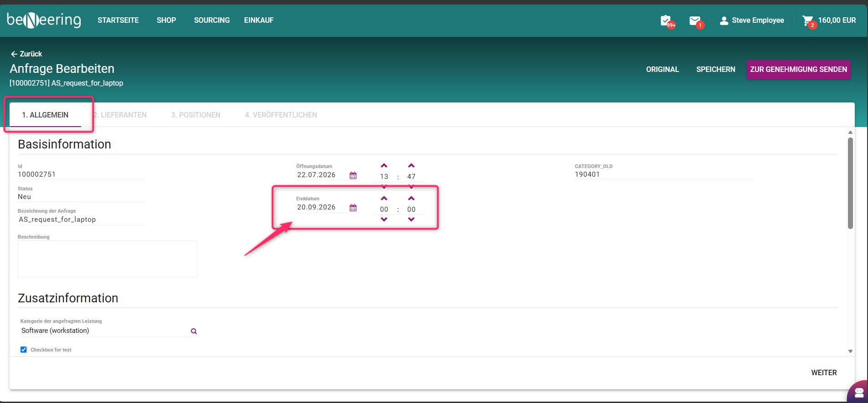The width and height of the screenshot is (868, 403).
Task: Increase the Öffnungsdatum minute value
Action: 411,166
